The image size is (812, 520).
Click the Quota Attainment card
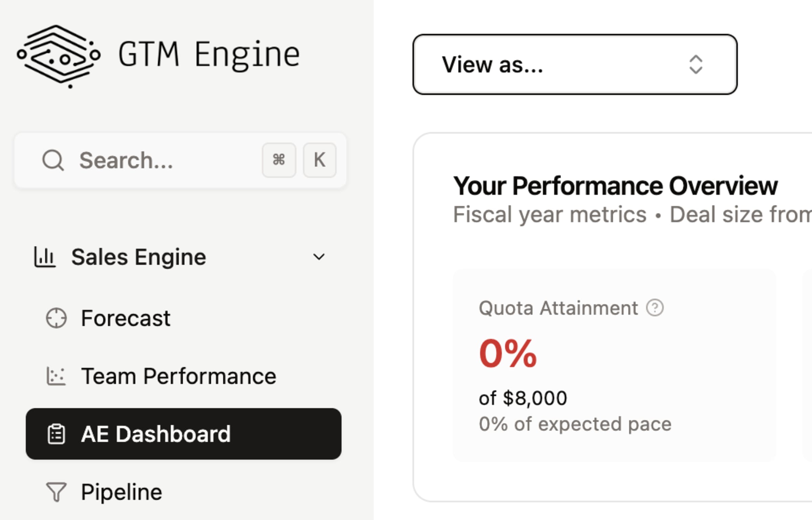point(614,365)
